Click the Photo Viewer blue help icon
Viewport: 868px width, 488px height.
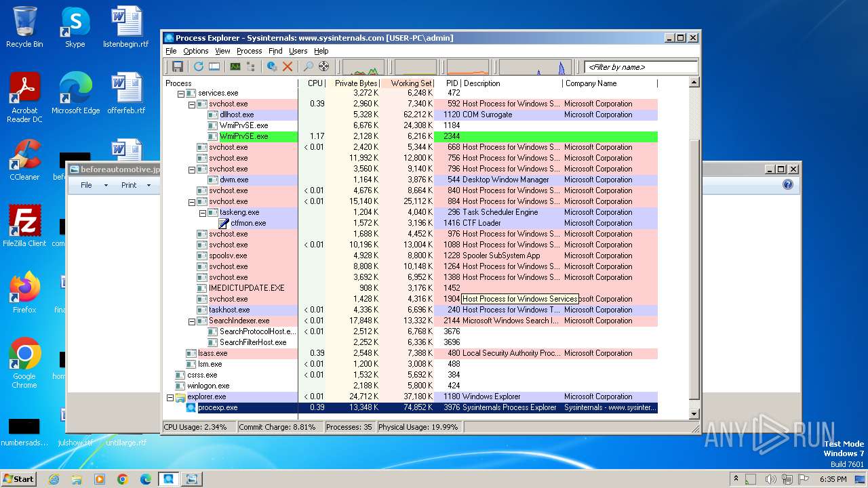(x=788, y=184)
